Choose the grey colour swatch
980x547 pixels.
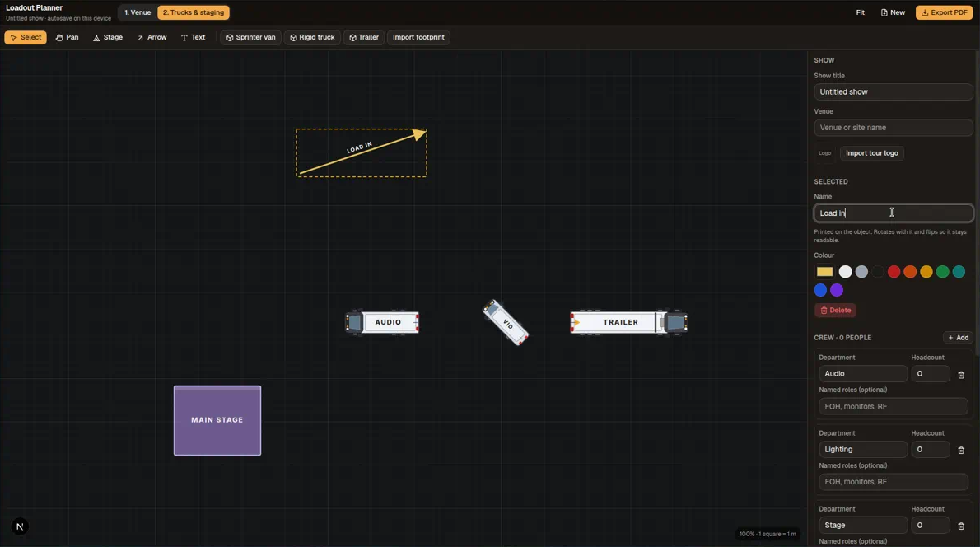(861, 271)
